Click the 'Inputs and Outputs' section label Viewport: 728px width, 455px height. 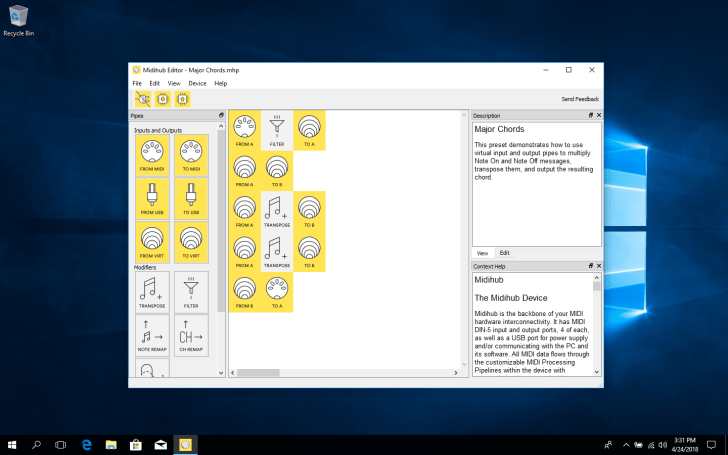[x=158, y=130]
